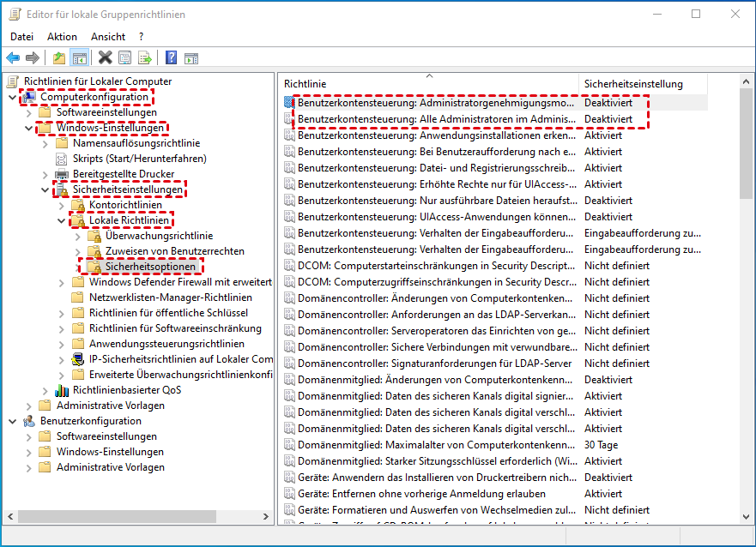Collapse the Computerkonfiguration node
Screen dimensions: 756x547
tap(13, 97)
